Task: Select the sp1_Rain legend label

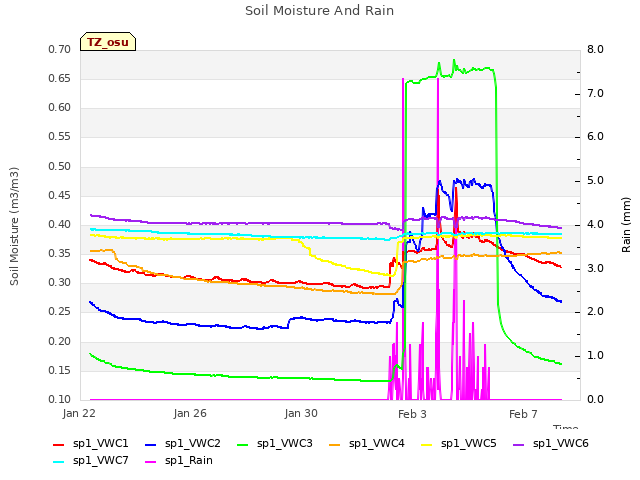Action: (189, 461)
